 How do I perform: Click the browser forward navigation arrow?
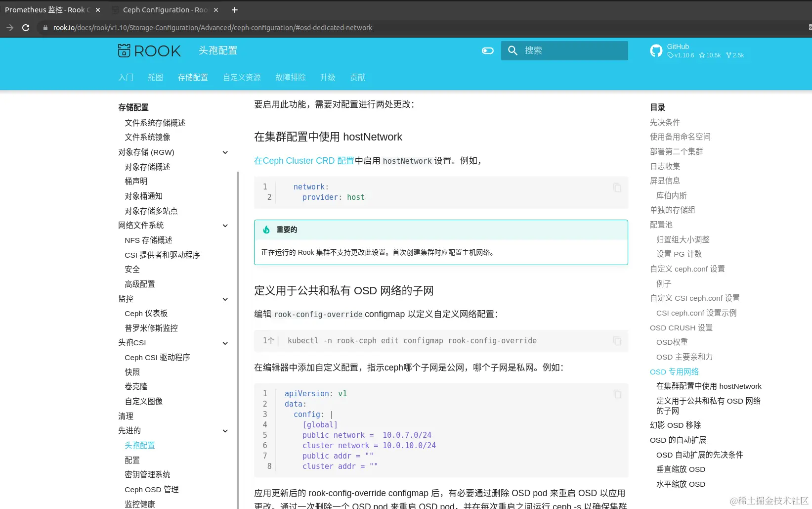click(9, 28)
